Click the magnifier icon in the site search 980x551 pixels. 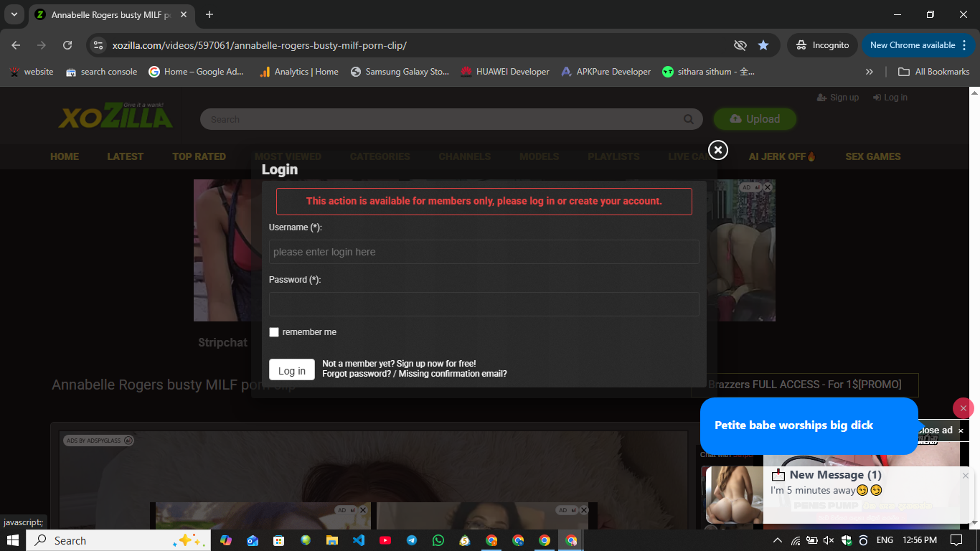[x=689, y=119]
